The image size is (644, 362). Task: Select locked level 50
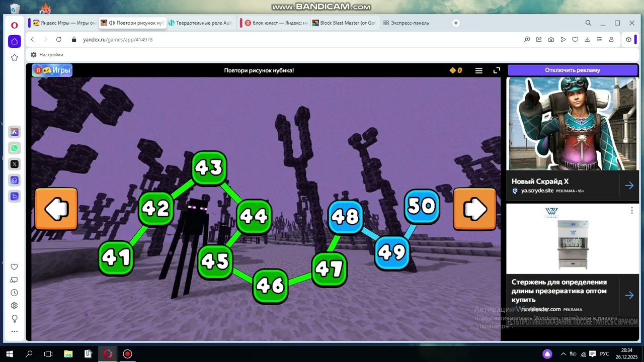tap(422, 206)
